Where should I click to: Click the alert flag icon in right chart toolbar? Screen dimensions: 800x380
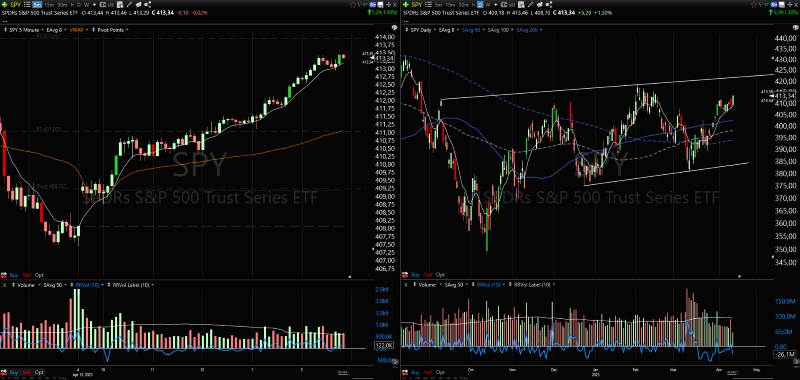tap(540, 5)
